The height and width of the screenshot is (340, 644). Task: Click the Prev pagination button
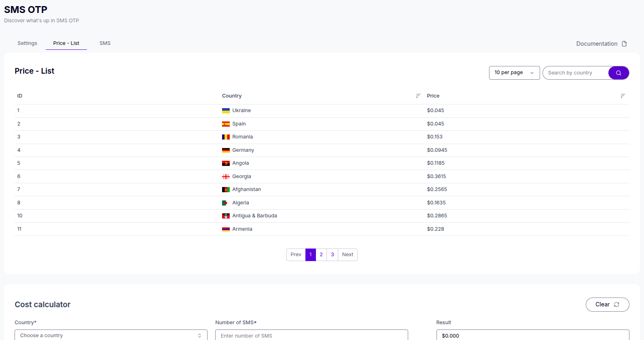click(296, 255)
